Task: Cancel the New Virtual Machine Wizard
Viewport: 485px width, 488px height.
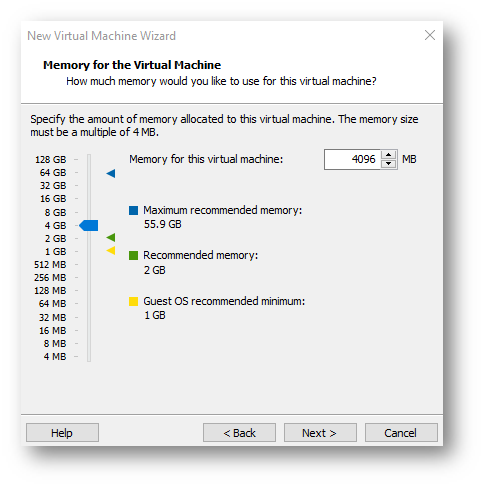Action: (401, 433)
